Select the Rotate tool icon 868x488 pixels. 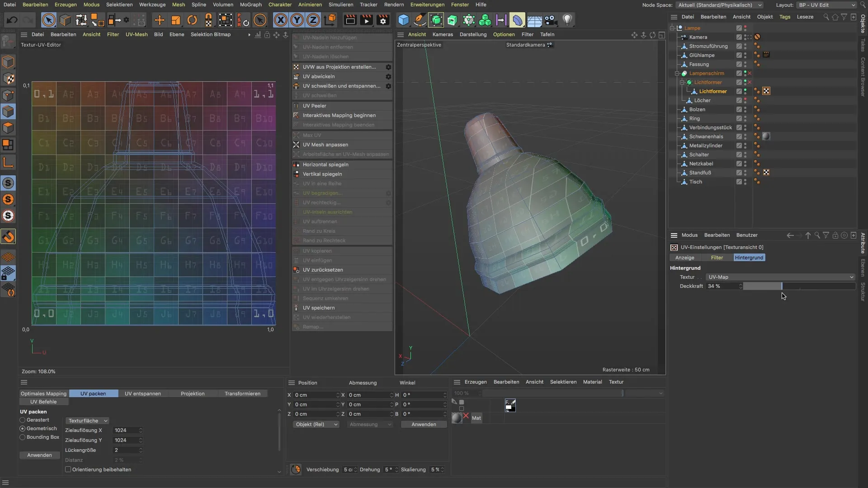click(192, 20)
